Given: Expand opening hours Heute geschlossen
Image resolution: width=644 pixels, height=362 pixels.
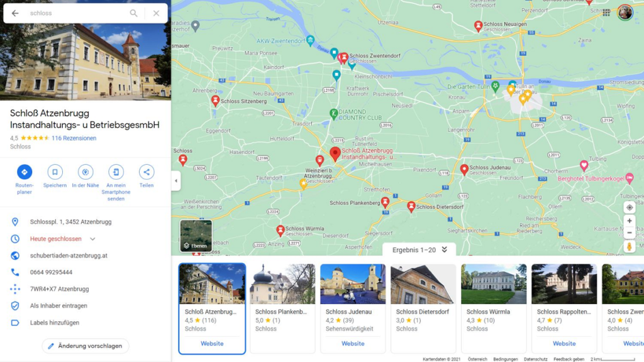Looking at the screenshot, I should (x=92, y=239).
